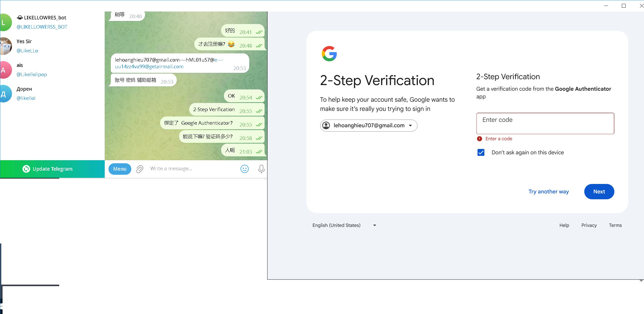Click the Enter code input field

[545, 123]
